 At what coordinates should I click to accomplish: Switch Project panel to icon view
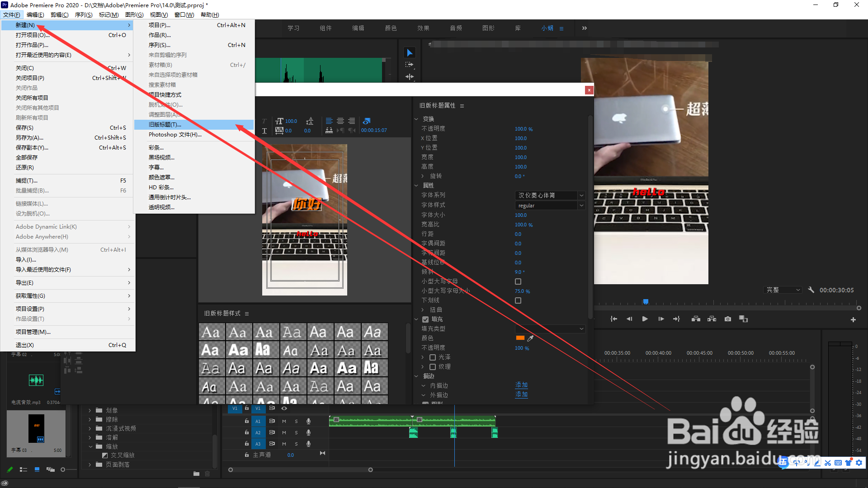coord(37,469)
